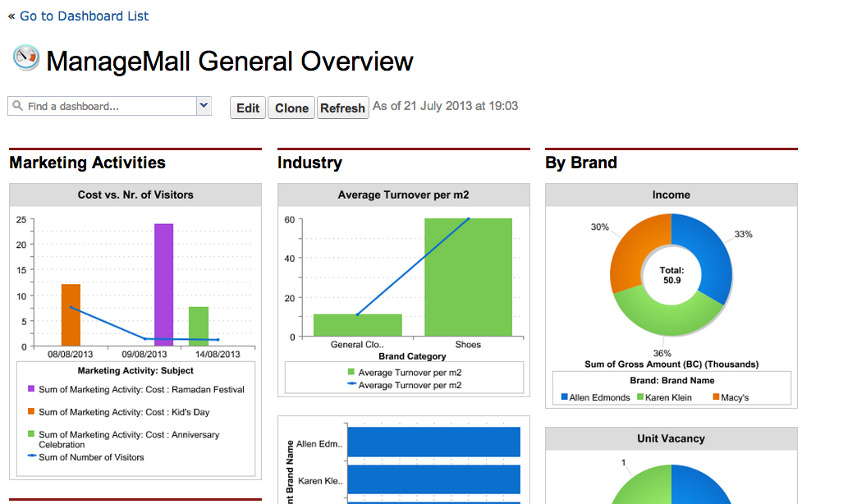Image resolution: width=857 pixels, height=504 pixels.
Task: Refresh the dashboard with Refresh button
Action: point(342,108)
